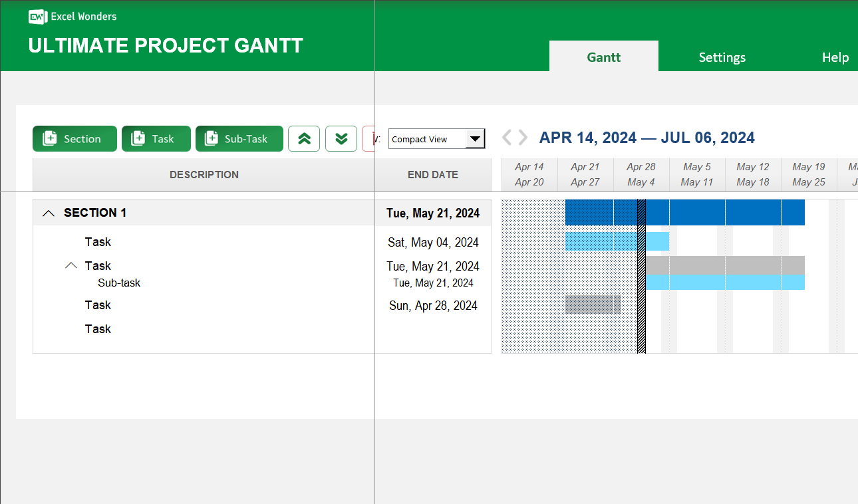Switch to the Settings tab
The image size is (858, 504).
tap(722, 57)
